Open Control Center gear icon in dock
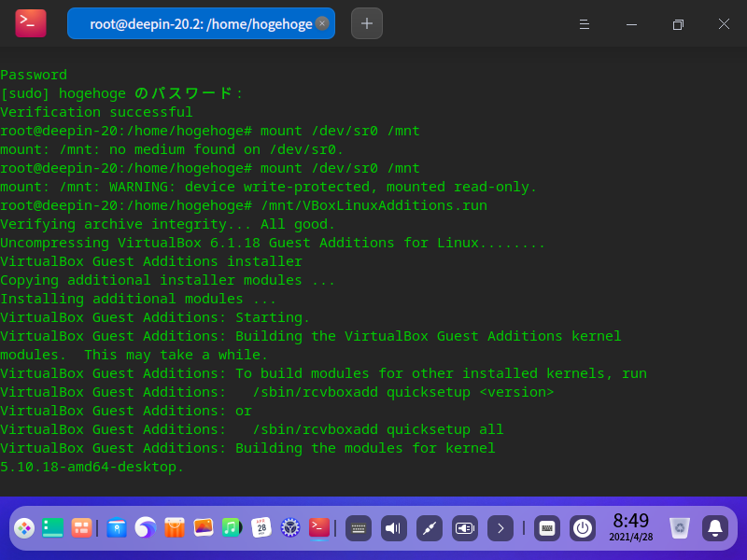 pyautogui.click(x=290, y=528)
